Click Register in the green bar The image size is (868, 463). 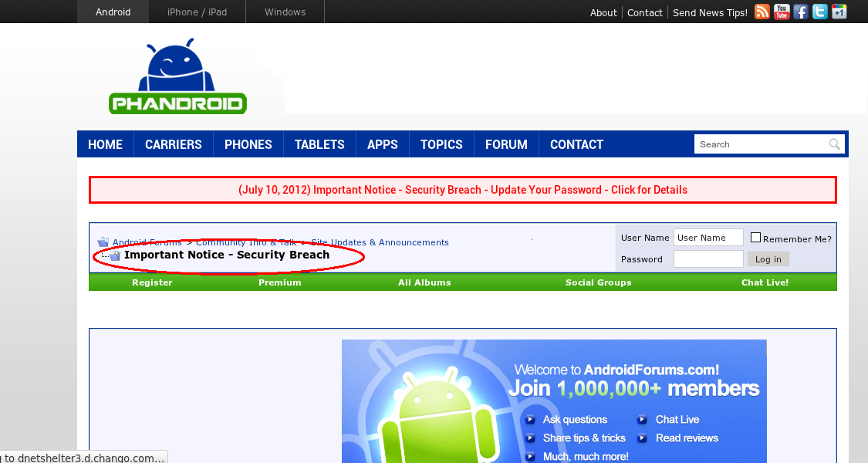152,282
